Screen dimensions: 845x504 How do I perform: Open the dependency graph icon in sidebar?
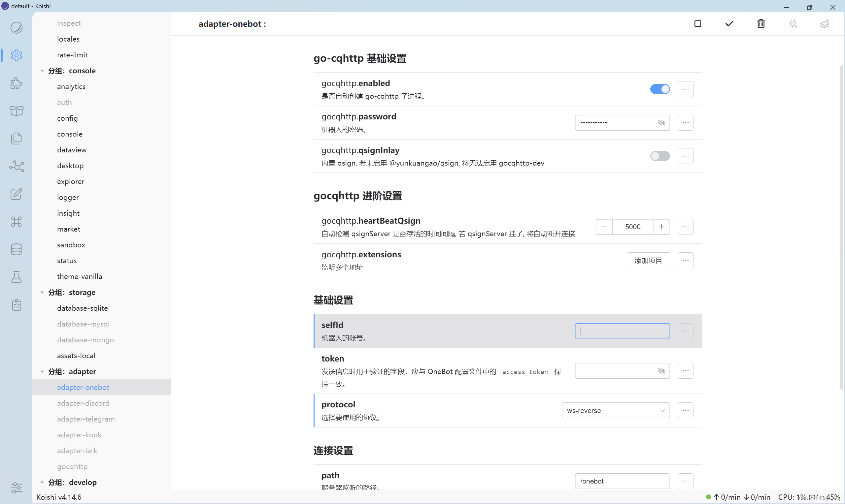click(16, 166)
